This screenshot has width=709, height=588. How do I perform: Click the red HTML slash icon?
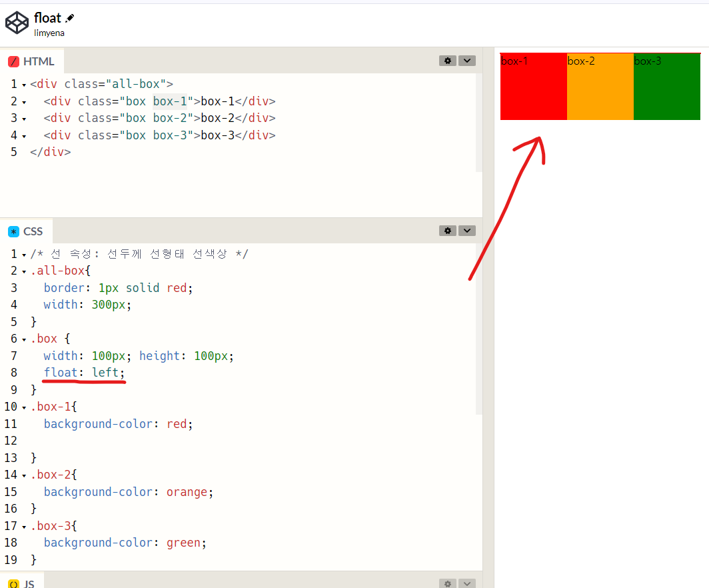click(13, 61)
